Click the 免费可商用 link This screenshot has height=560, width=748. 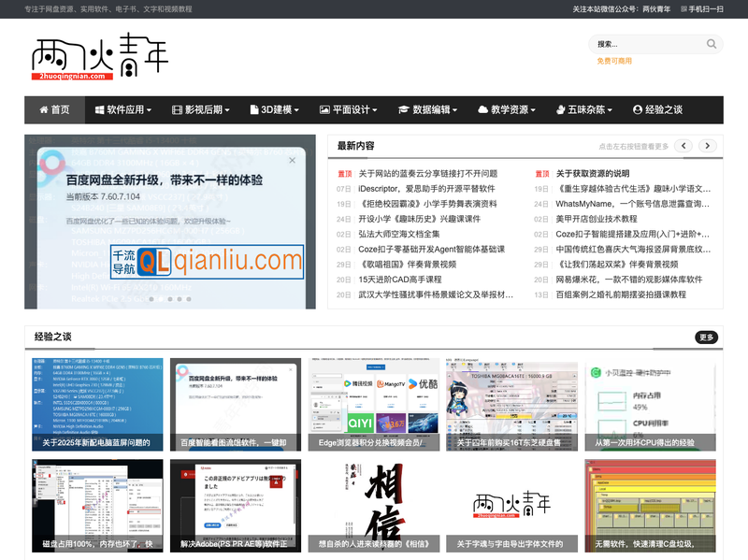click(614, 62)
